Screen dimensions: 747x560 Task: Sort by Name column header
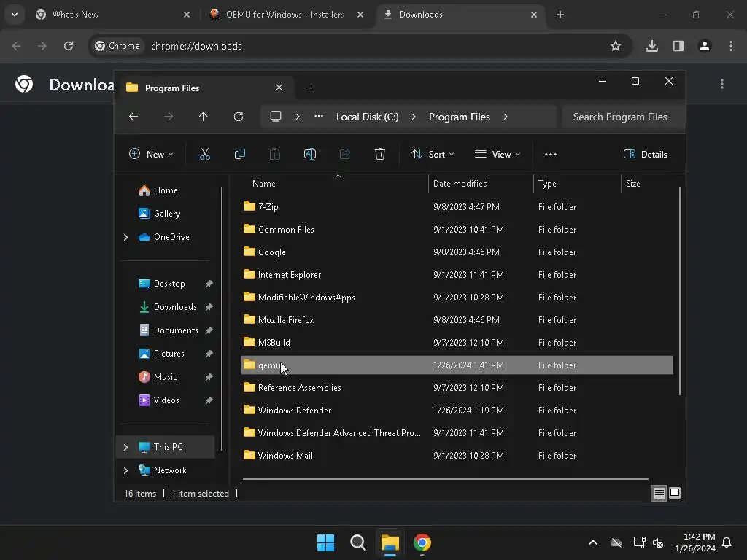point(264,183)
